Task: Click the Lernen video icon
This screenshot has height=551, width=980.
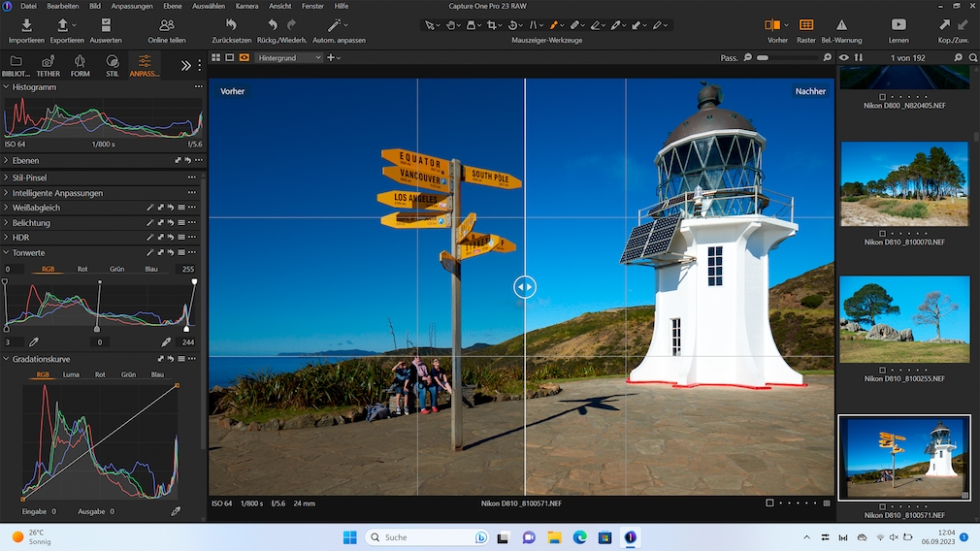Action: click(x=898, y=25)
